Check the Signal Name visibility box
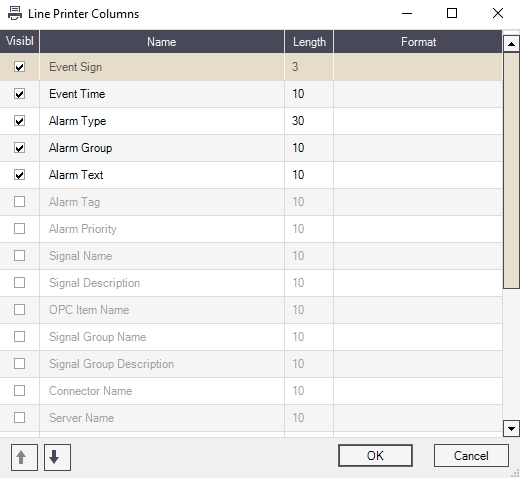The image size is (520, 478). coord(19,256)
